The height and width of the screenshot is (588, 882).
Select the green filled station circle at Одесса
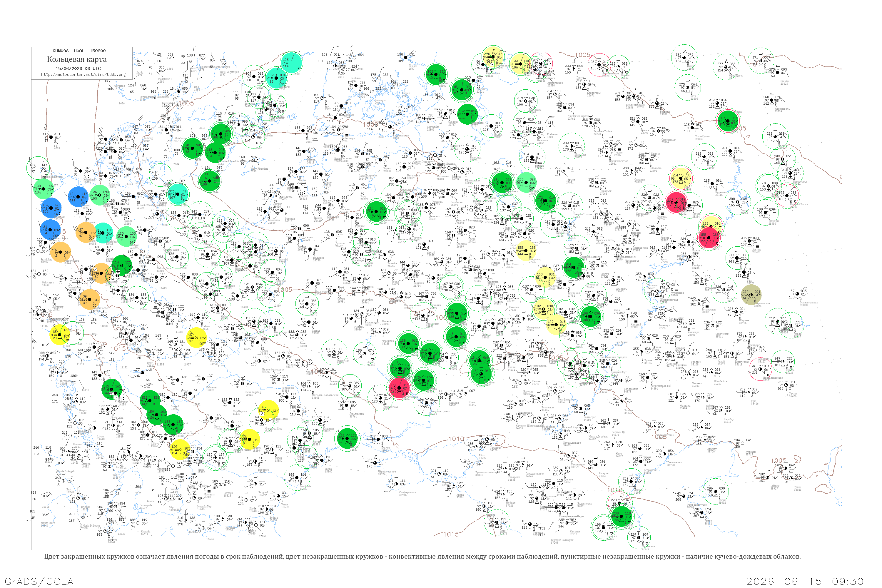click(347, 438)
